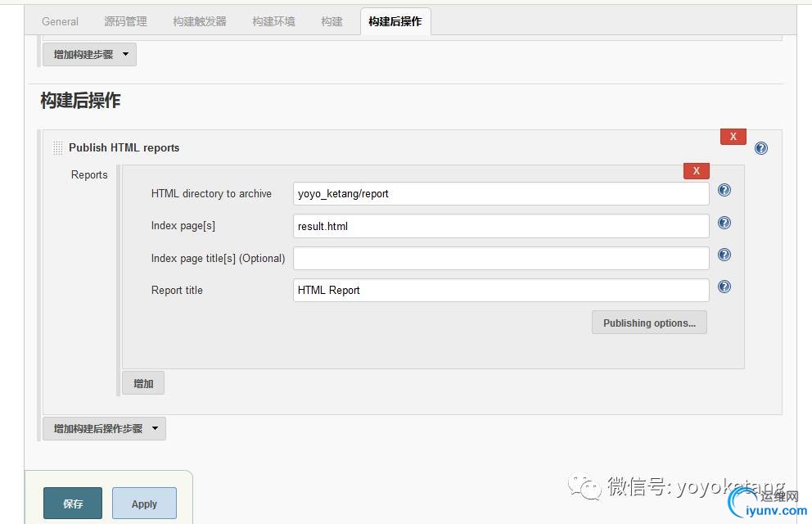Switch to the 源码管理 tab

click(x=125, y=22)
